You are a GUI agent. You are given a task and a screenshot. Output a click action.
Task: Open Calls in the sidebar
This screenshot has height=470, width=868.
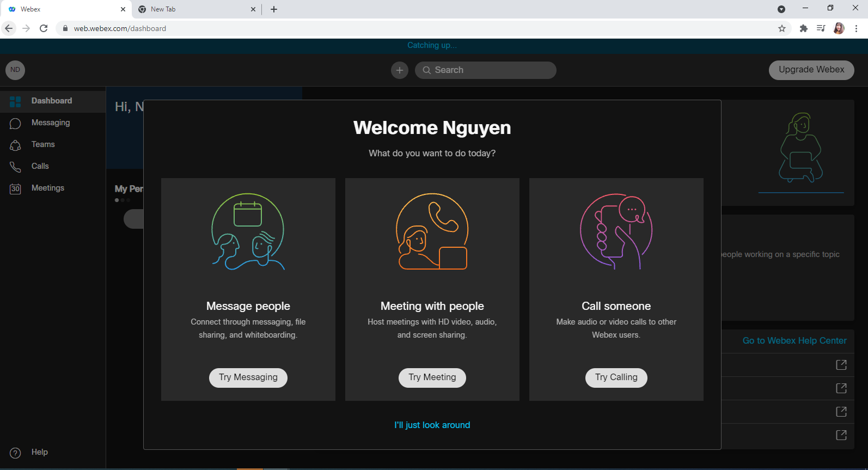coord(53,167)
